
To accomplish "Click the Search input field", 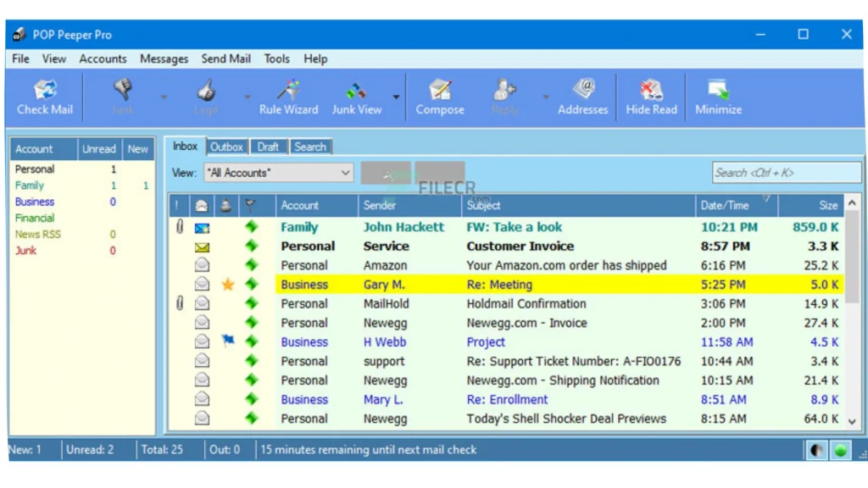I will 786,173.
